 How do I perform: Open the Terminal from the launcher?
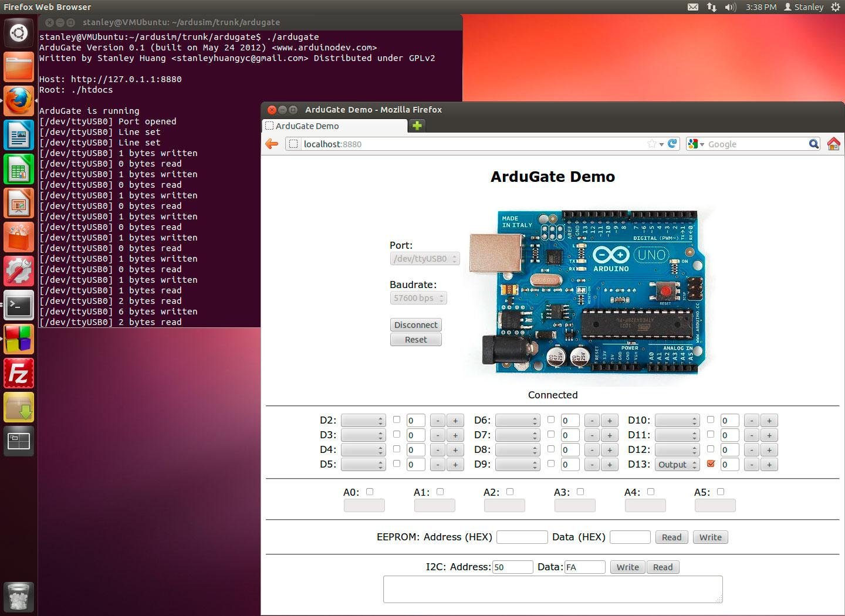pyautogui.click(x=18, y=305)
